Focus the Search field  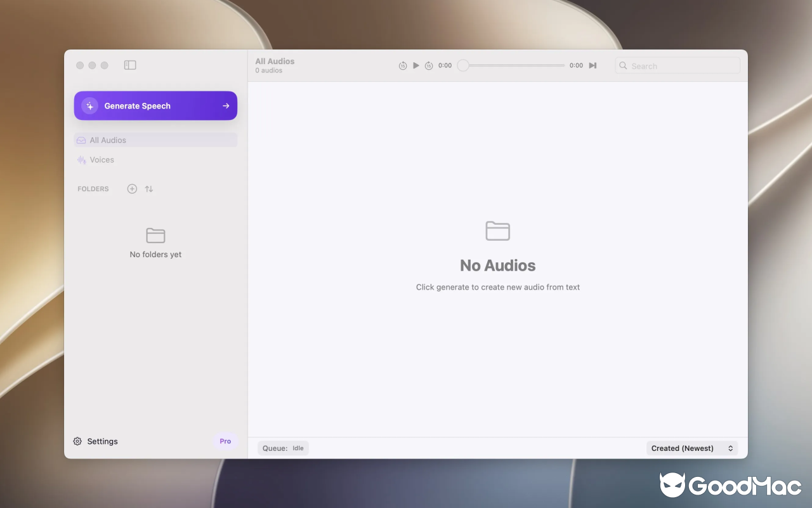click(678, 66)
